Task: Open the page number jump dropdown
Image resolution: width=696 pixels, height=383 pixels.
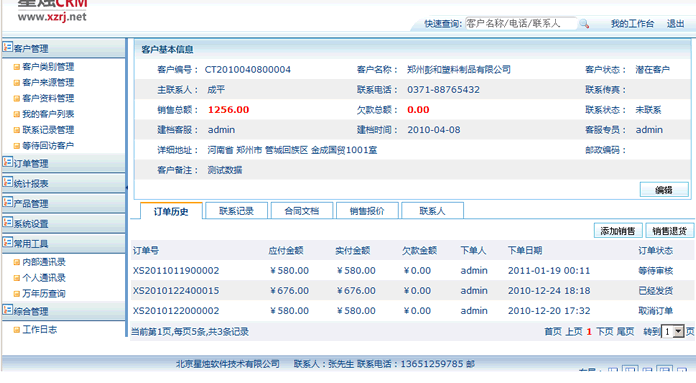Action: 672,332
